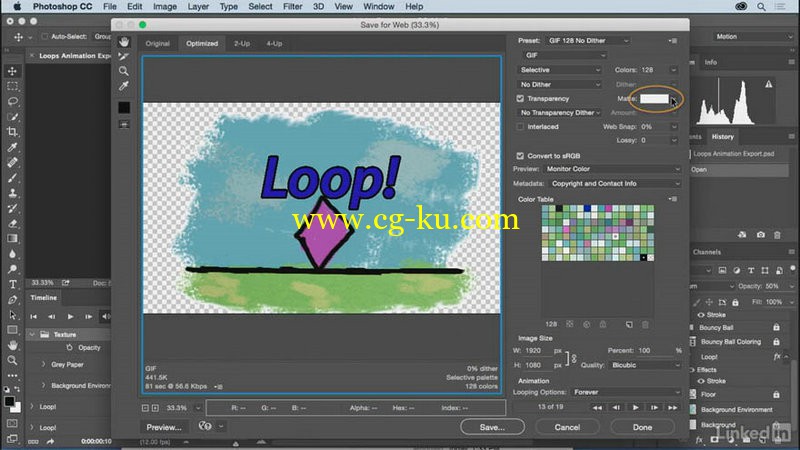The width and height of the screenshot is (800, 450).
Task: Add new color to Color Table
Action: tap(629, 324)
